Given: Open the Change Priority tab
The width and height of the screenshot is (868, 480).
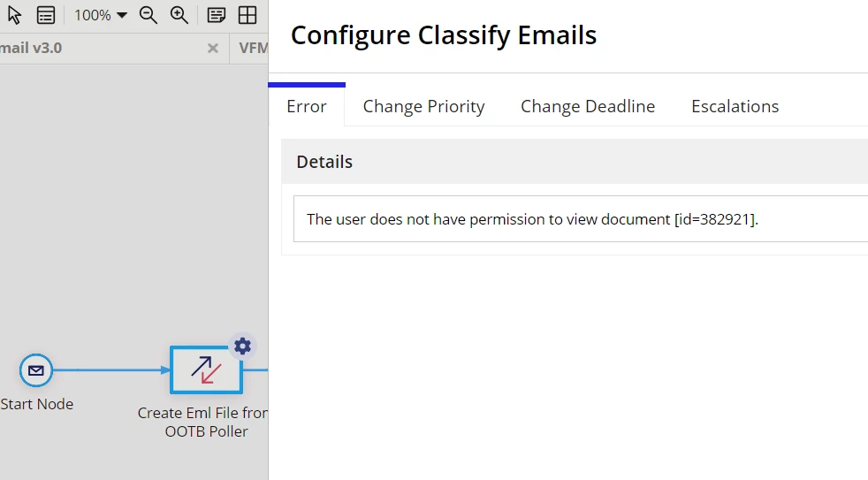Looking at the screenshot, I should click(424, 106).
